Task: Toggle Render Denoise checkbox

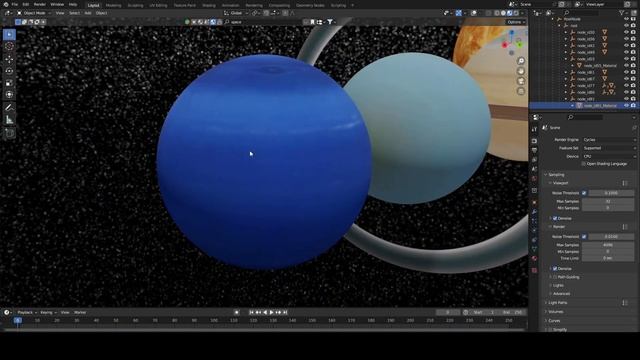Action: click(555, 269)
